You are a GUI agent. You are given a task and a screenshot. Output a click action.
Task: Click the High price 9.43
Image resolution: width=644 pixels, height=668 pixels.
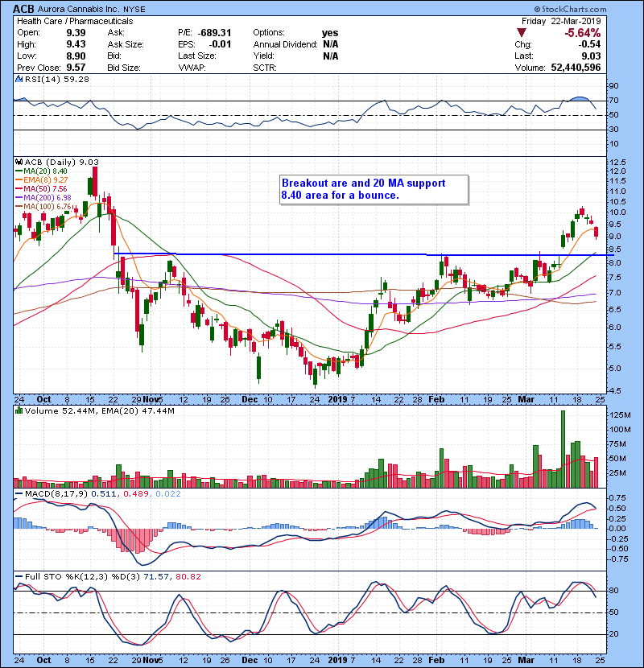[x=76, y=44]
